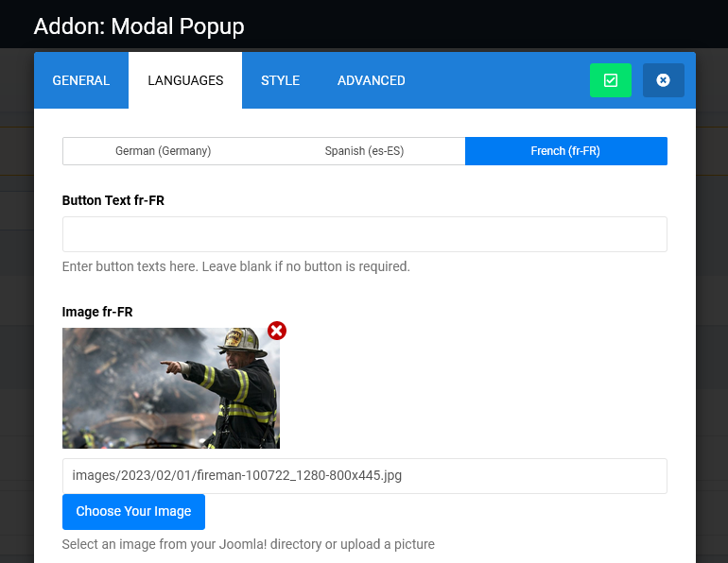Click the Choose Your Image button
Image resolution: width=728 pixels, height=563 pixels.
pos(133,512)
